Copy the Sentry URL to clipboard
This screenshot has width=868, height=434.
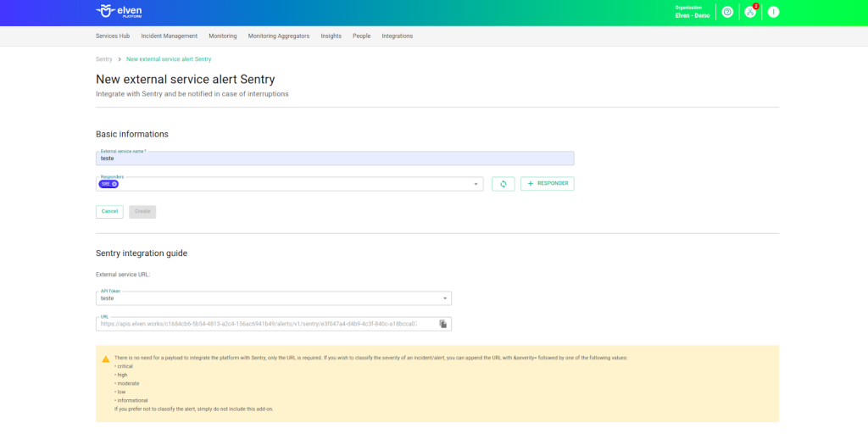tap(442, 324)
